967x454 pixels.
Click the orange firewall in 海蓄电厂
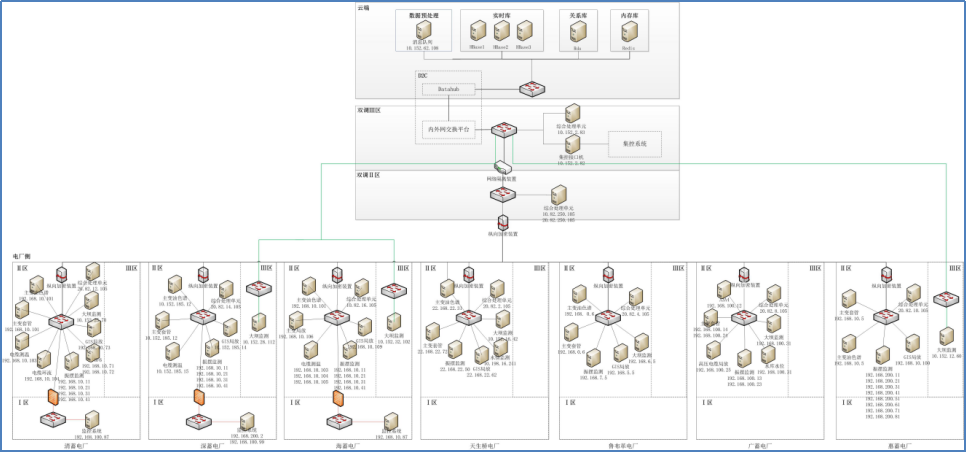point(338,398)
